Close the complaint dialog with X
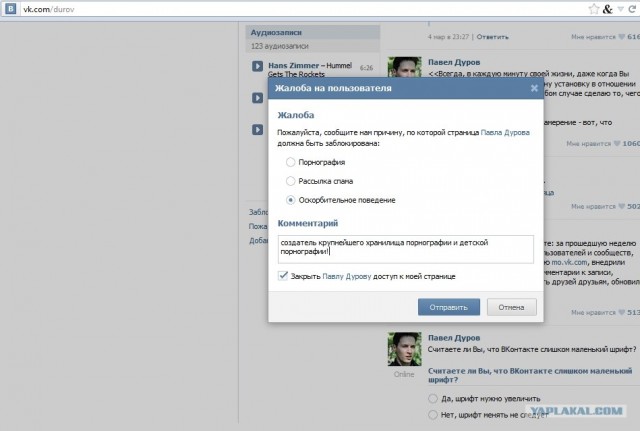This screenshot has height=431, width=640. [x=534, y=88]
